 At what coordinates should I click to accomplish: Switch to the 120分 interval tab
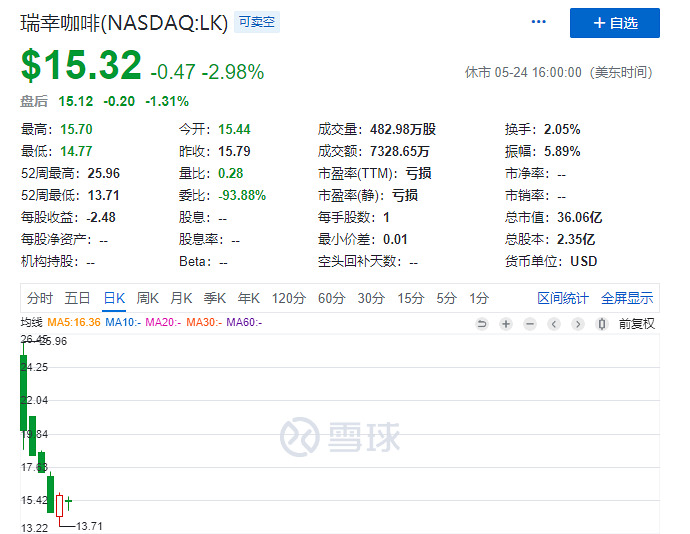[x=289, y=298]
